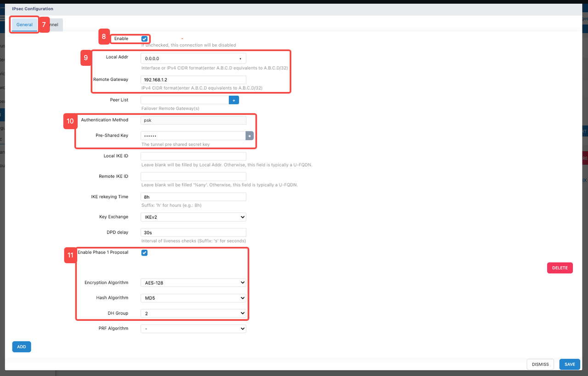588x376 pixels.
Task: Expand the Key Exchange IKEv2 dropdown
Action: point(193,217)
